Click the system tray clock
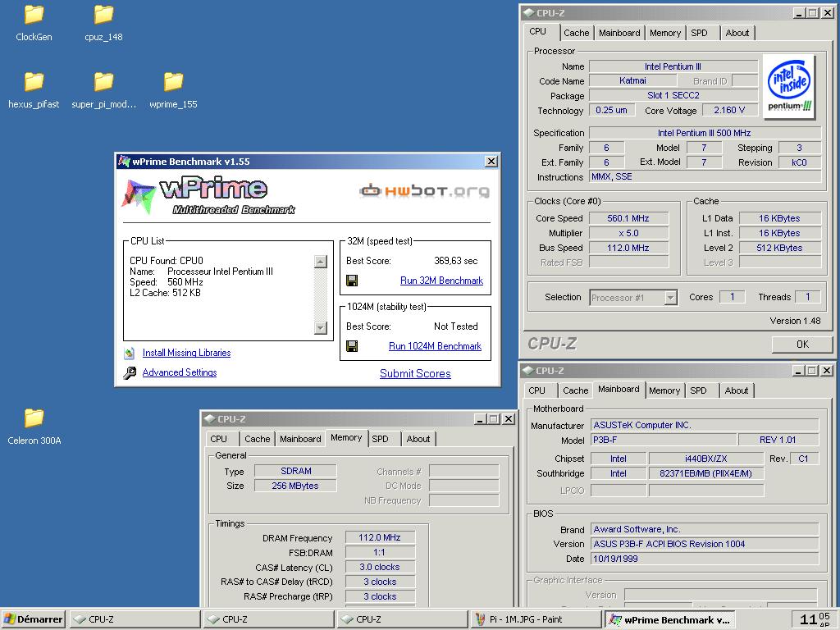This screenshot has height=630, width=840. coord(815,619)
